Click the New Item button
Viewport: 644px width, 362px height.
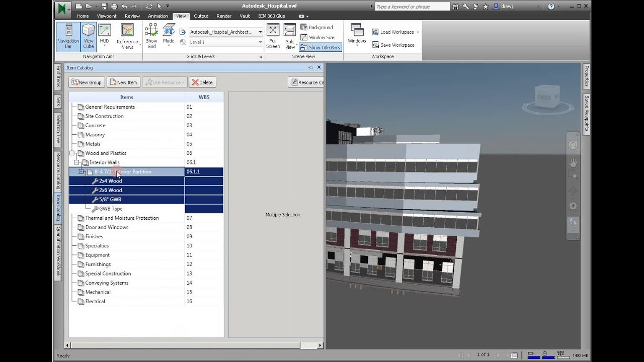click(x=123, y=82)
